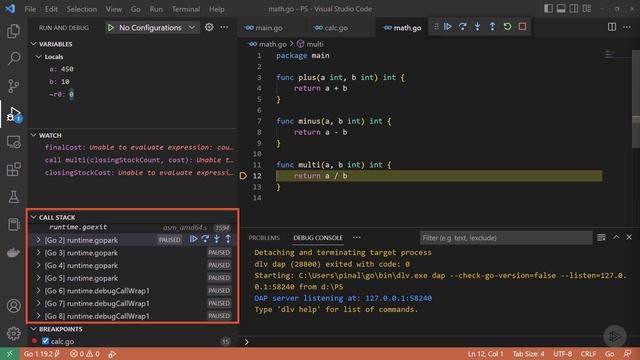Image resolution: width=640 pixels, height=360 pixels.
Task: Switch to the Problems panel tab
Action: coord(264,238)
